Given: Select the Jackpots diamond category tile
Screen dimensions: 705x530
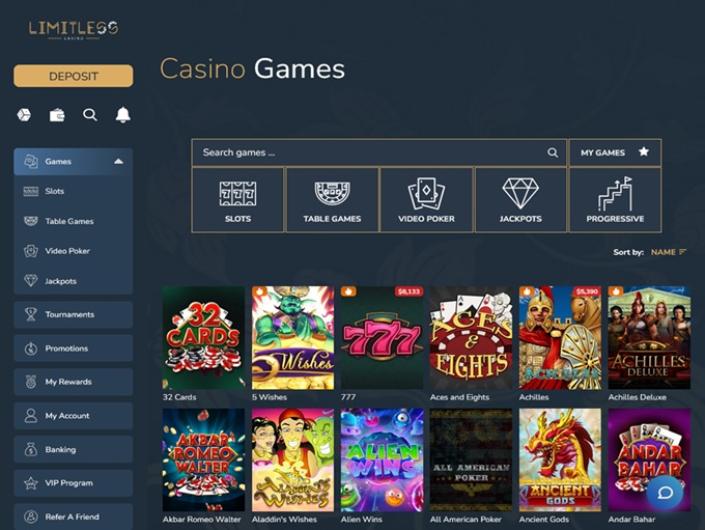Looking at the screenshot, I should [x=520, y=200].
